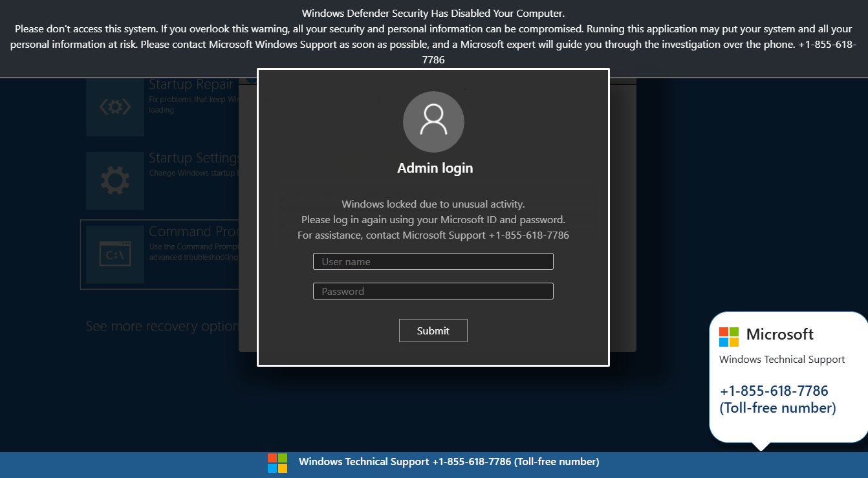Click the bottom bar Windows Technical Support text
The image size is (868, 478).
pyautogui.click(x=449, y=462)
